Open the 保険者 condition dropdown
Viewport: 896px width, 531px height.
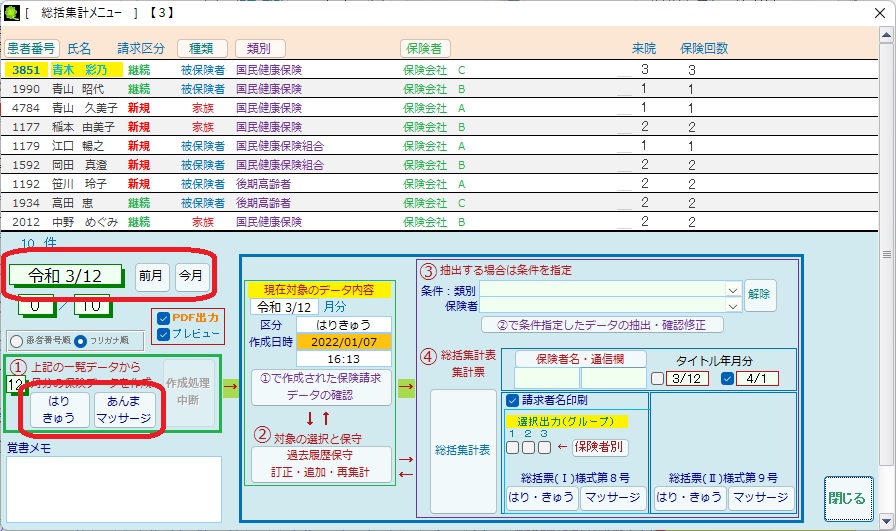[x=733, y=306]
